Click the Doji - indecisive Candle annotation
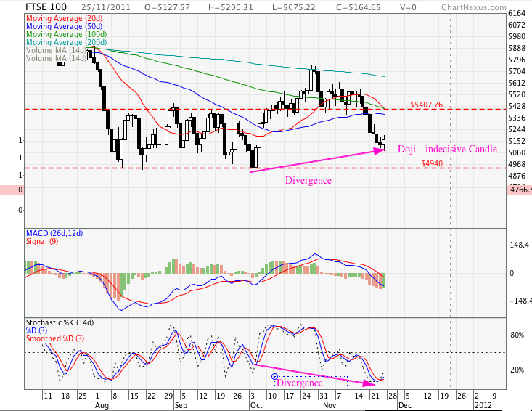Image resolution: width=532 pixels, height=411 pixels. [447, 149]
